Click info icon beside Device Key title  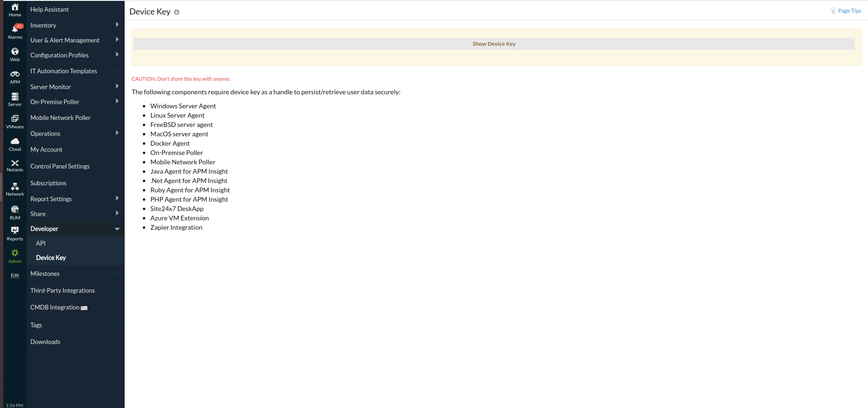coord(176,12)
